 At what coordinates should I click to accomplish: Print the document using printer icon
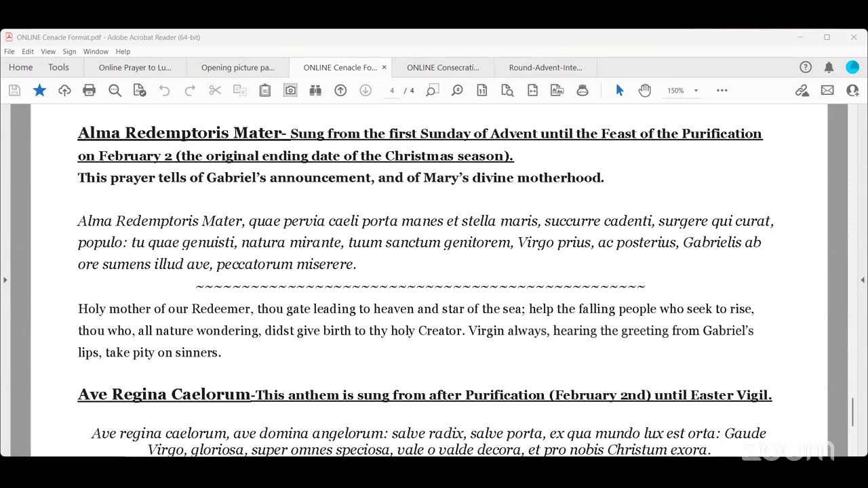[89, 90]
